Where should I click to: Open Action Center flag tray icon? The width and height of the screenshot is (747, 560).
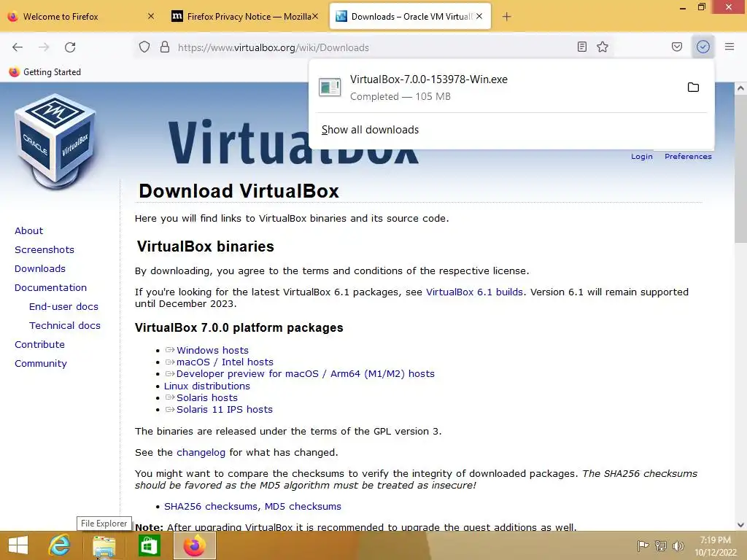(643, 545)
